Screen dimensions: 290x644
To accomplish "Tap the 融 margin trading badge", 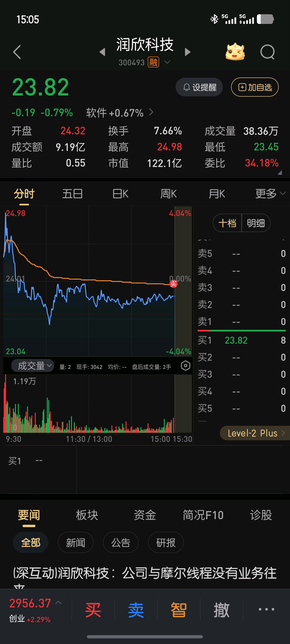I will 153,62.
